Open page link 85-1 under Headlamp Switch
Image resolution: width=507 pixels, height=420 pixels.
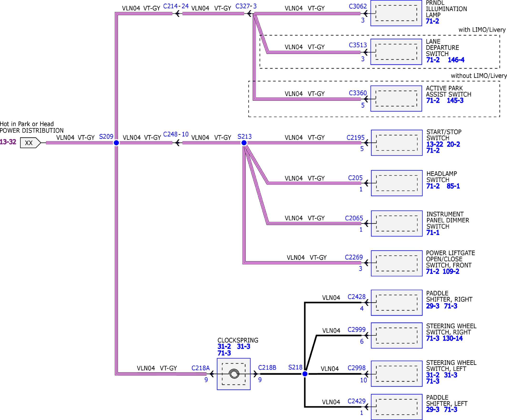(453, 186)
